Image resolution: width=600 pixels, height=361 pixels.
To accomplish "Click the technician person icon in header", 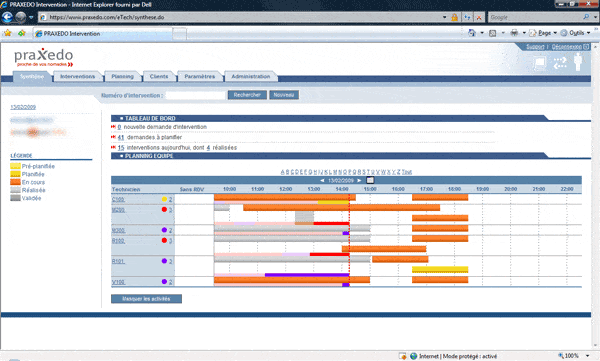I will pos(578,62).
